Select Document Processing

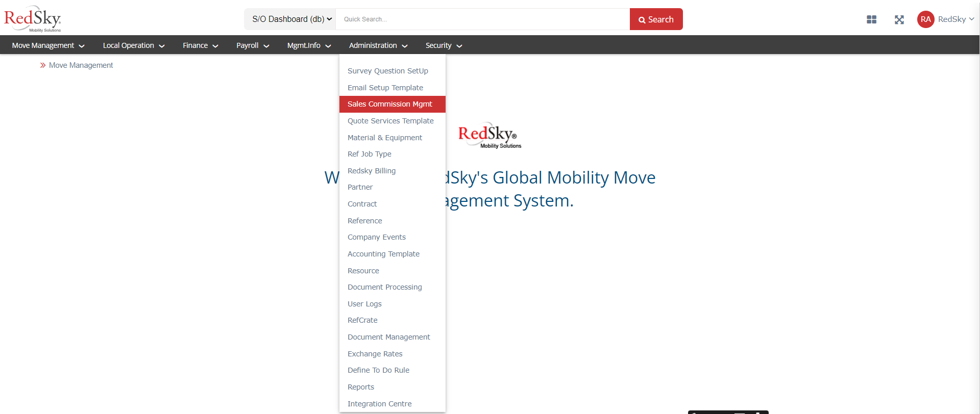393,287
